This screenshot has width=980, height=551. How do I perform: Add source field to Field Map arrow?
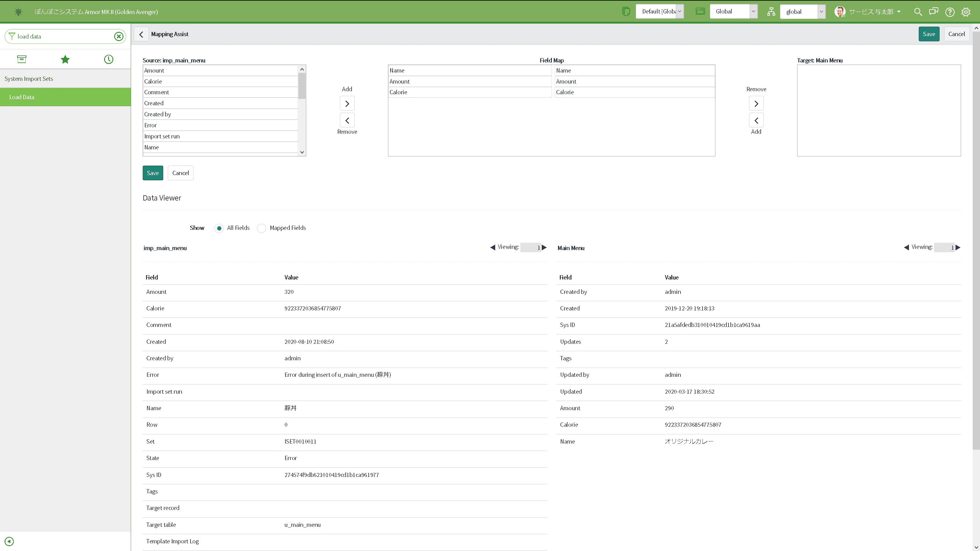347,103
